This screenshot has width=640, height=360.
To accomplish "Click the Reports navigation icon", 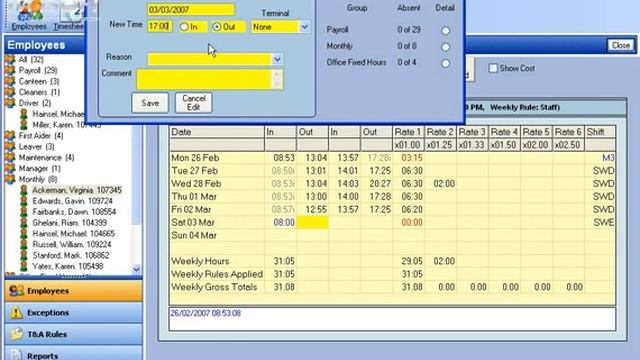I will pos(16,355).
